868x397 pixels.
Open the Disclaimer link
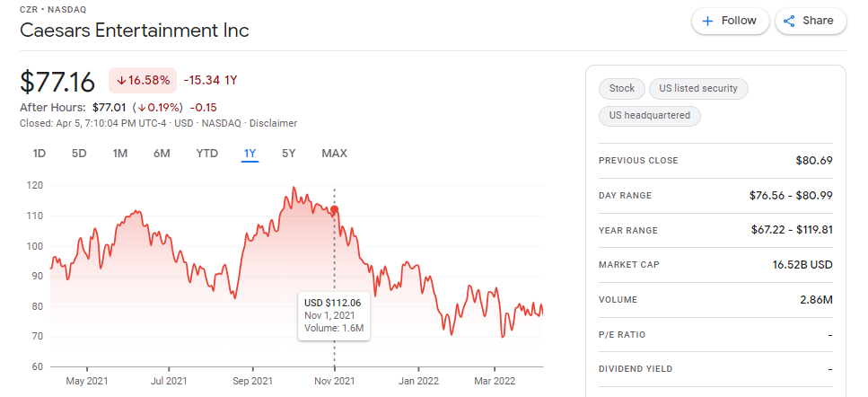tap(274, 123)
